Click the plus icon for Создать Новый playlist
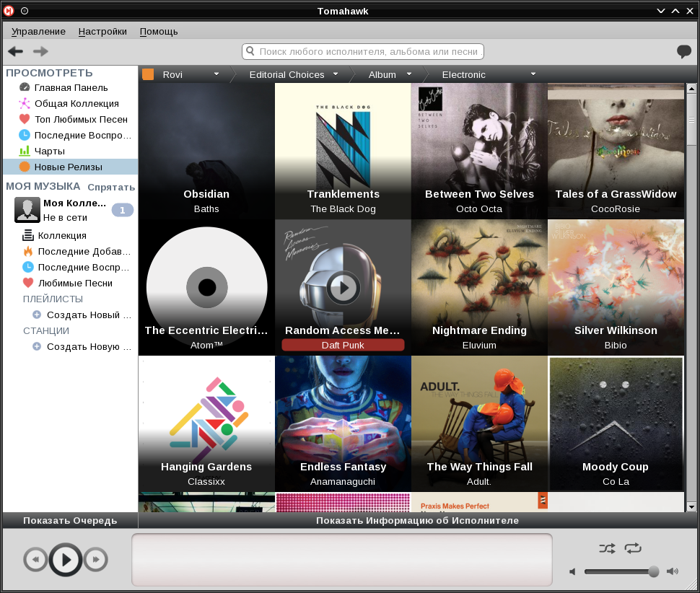Screen dimensions: 700x593 [x=37, y=315]
